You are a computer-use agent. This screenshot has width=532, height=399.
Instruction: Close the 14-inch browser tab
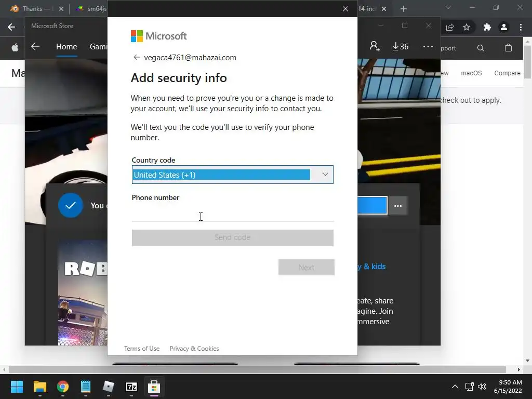tap(384, 9)
